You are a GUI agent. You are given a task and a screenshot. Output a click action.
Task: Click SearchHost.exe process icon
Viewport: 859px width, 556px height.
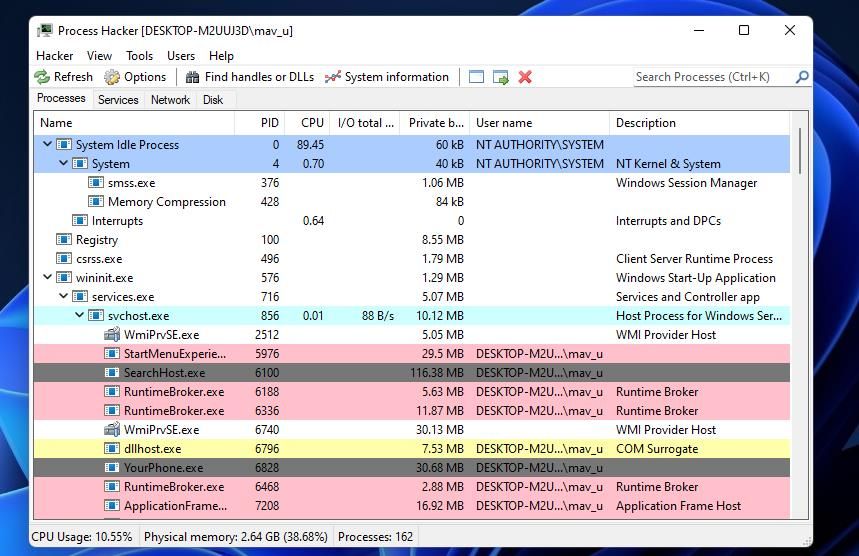(x=112, y=372)
